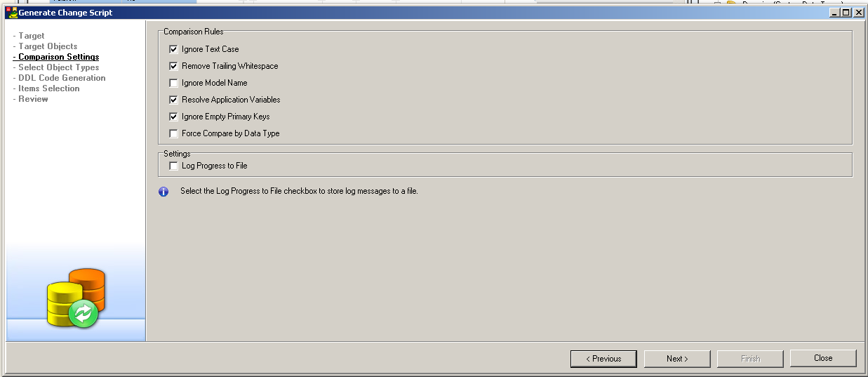Click the blue info icon

coord(163,192)
